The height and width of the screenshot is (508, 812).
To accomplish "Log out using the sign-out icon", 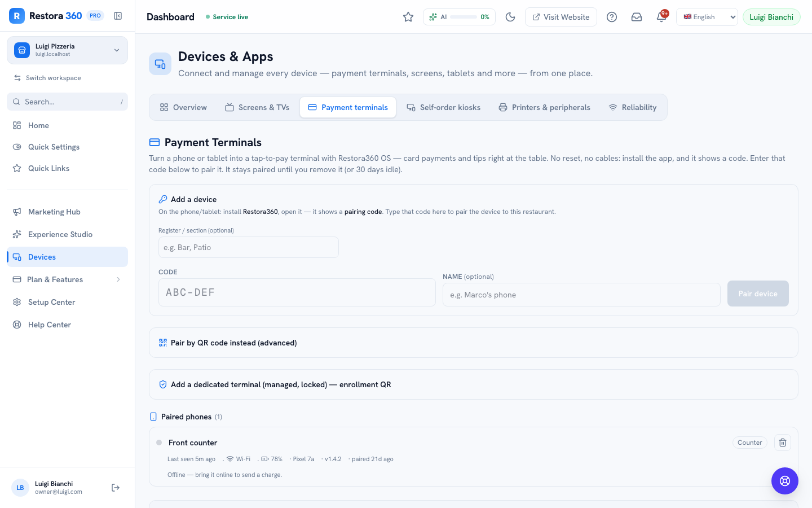I will tap(116, 488).
